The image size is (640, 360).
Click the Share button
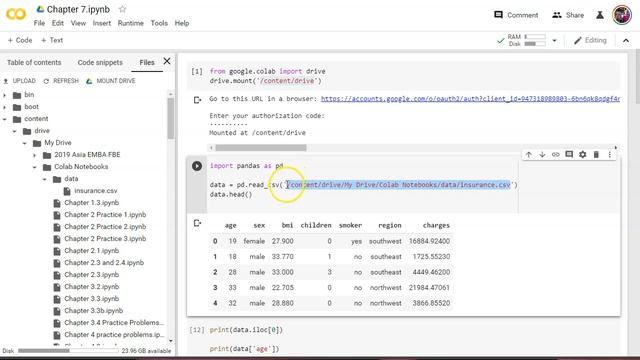(568, 15)
